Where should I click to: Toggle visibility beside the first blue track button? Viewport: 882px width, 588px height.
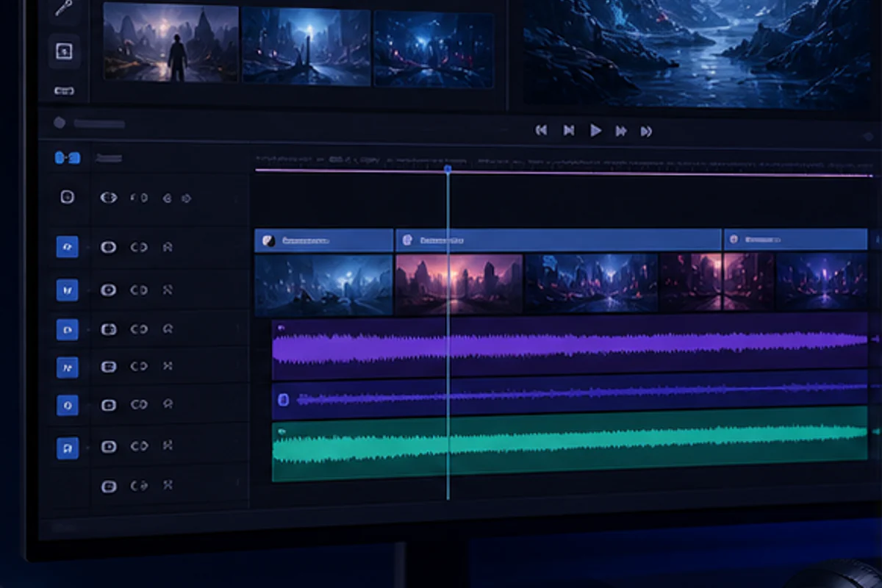(x=108, y=247)
